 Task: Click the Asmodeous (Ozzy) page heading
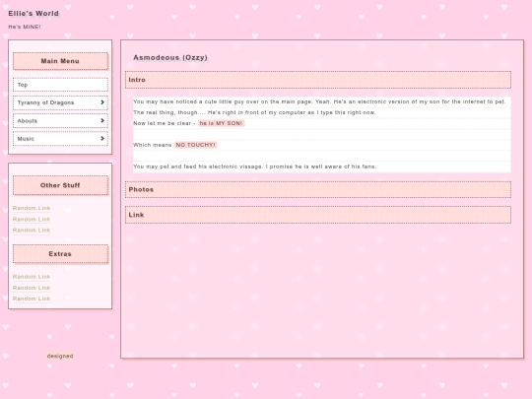pyautogui.click(x=170, y=58)
